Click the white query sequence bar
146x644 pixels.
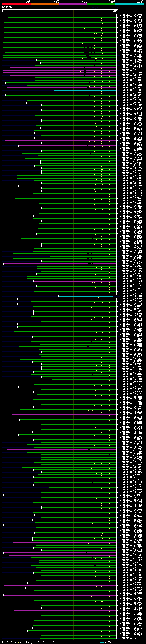pos(60,10)
